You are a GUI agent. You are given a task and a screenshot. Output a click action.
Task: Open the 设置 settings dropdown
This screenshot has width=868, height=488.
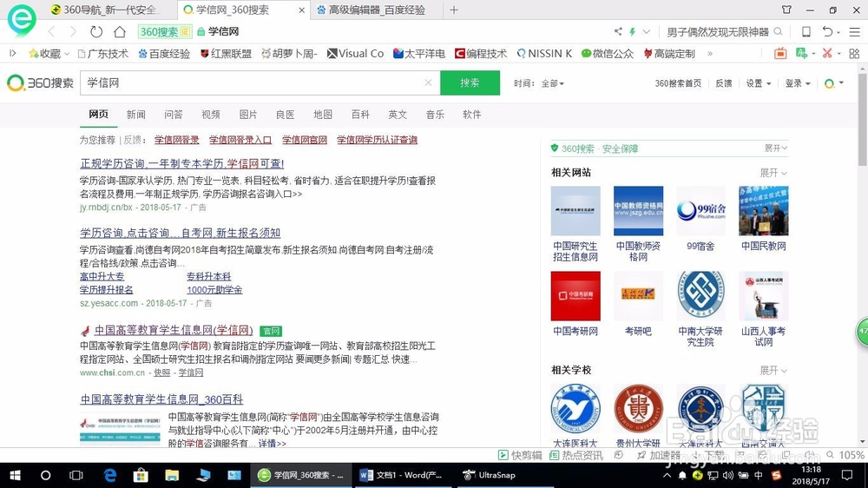(759, 83)
